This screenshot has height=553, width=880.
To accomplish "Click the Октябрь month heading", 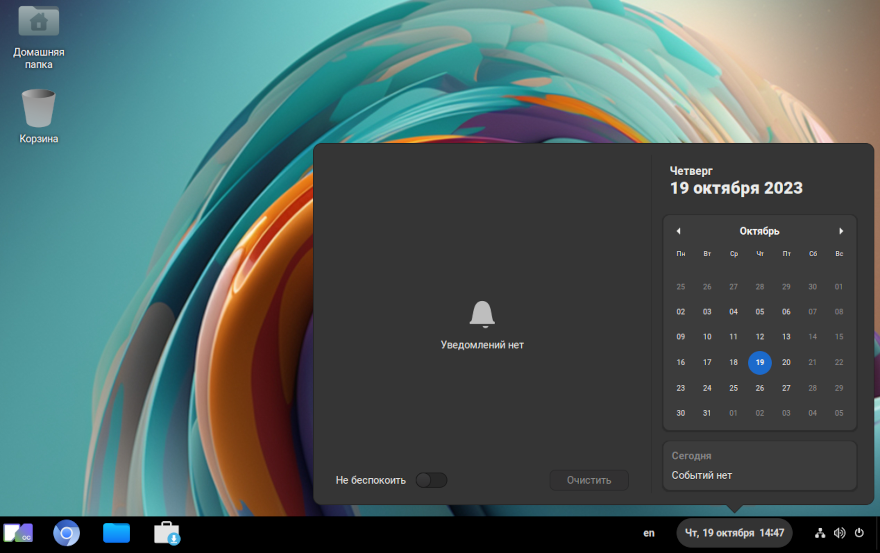I will tap(759, 231).
